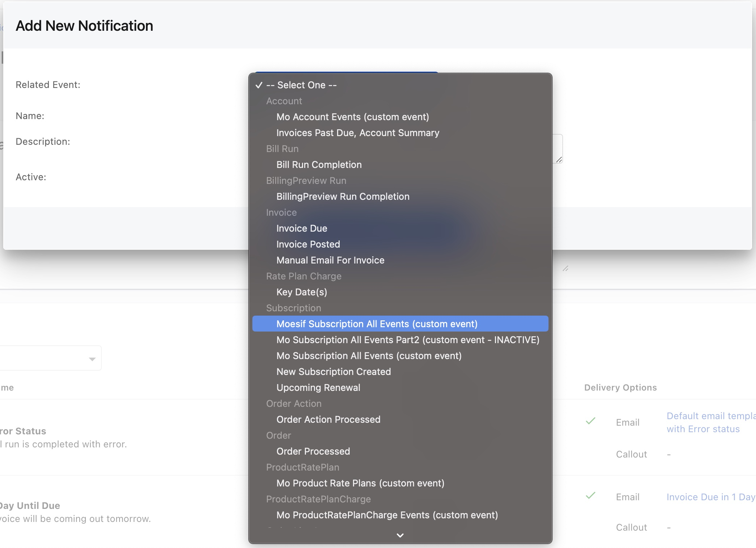Select Moesif Subscription All Events option
This screenshot has height=548, width=756.
tap(377, 324)
